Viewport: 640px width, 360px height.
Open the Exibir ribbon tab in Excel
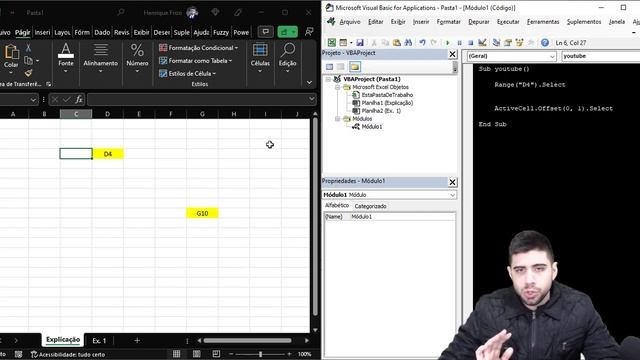coord(141,32)
